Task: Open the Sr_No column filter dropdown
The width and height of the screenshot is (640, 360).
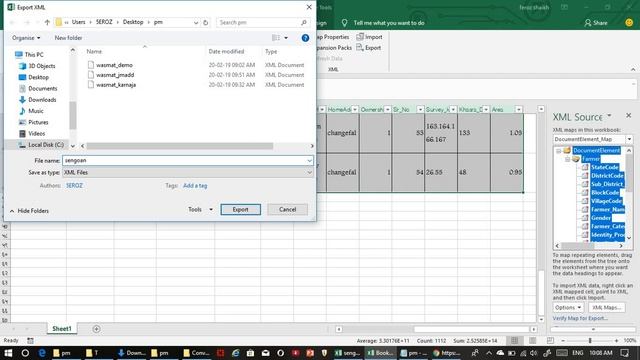Action: pos(420,109)
